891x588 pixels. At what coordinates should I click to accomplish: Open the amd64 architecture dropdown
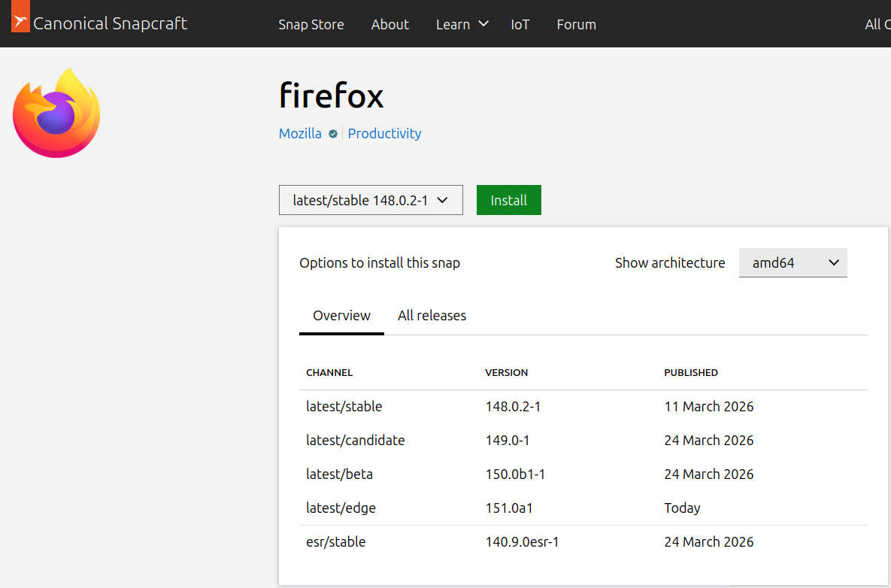793,263
